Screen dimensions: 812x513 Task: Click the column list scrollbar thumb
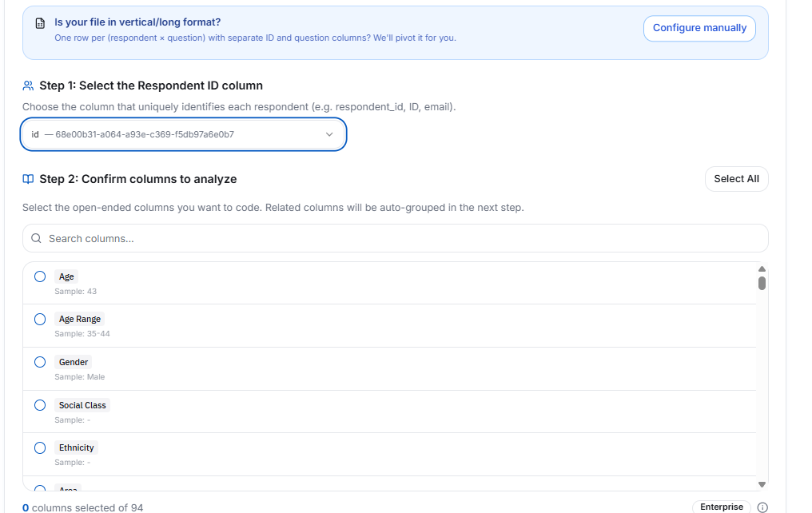click(x=762, y=283)
